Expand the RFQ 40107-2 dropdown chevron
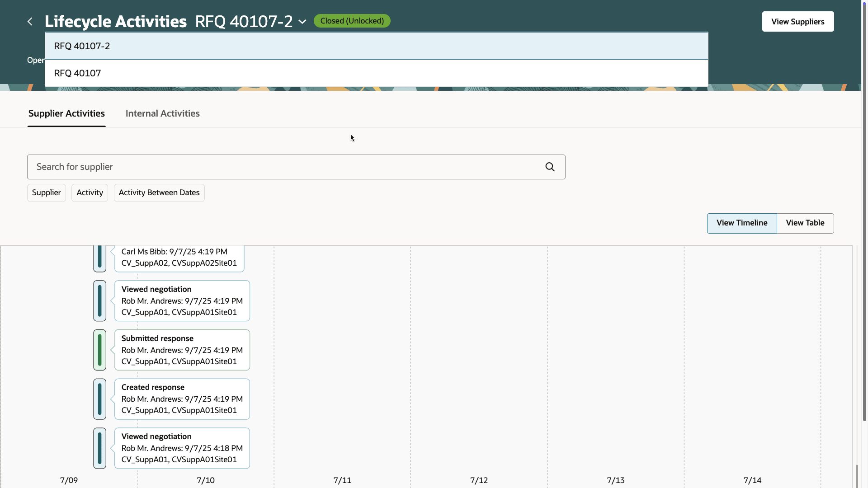The image size is (868, 488). point(302,22)
